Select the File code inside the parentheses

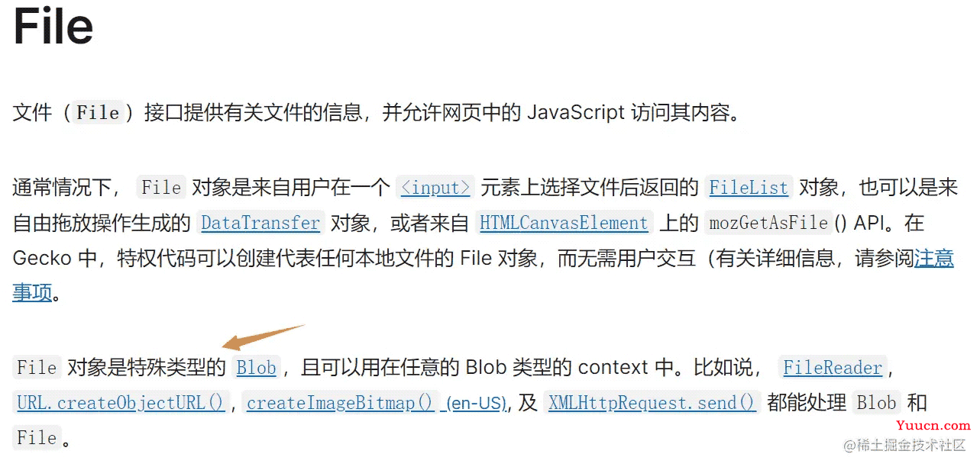[99, 113]
